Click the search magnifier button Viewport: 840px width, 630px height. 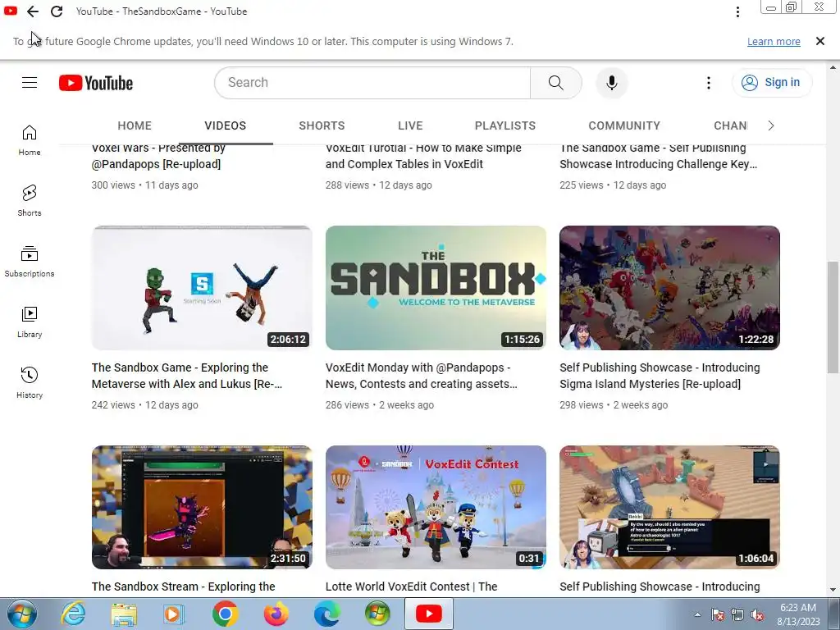(555, 83)
